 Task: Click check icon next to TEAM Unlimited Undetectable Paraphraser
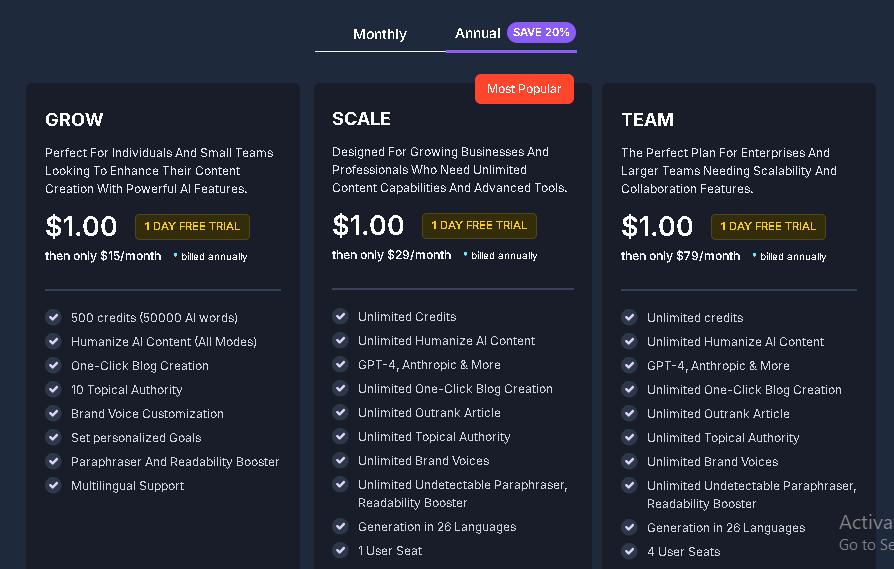pyautogui.click(x=629, y=485)
